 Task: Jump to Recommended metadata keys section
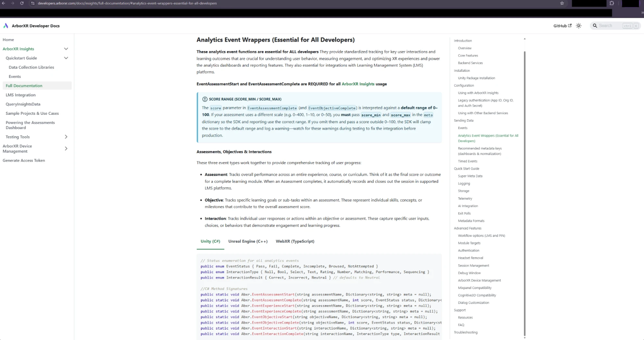[480, 151]
